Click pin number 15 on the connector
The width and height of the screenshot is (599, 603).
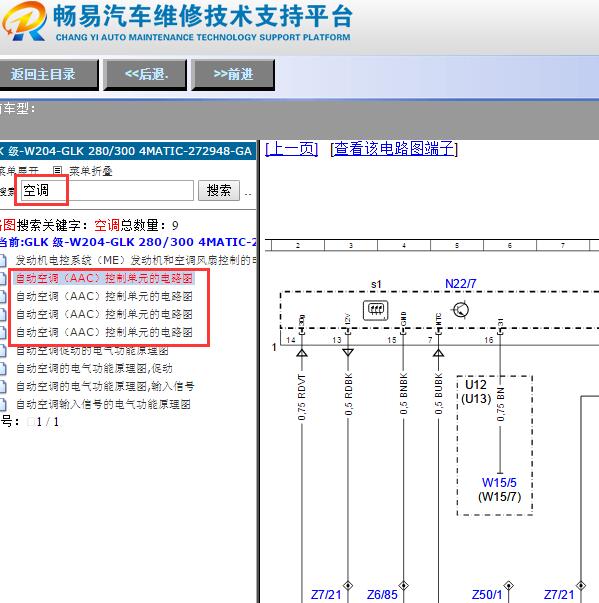click(x=392, y=340)
